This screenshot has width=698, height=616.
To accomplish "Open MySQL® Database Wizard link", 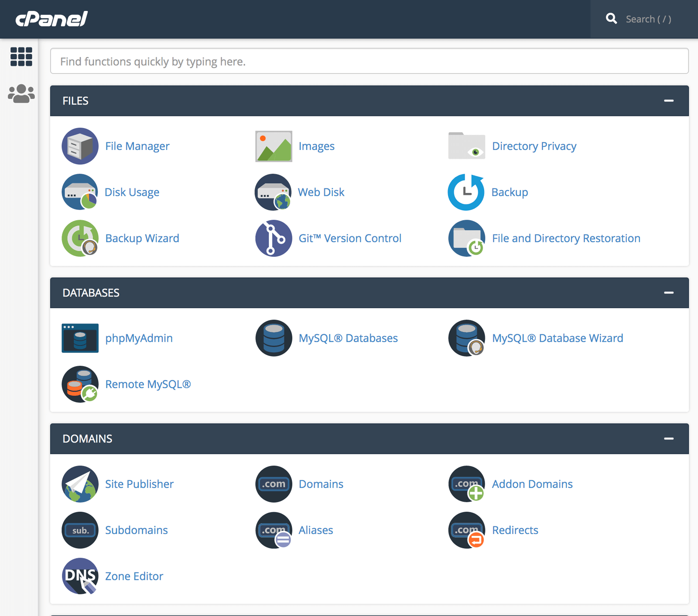I will (558, 338).
